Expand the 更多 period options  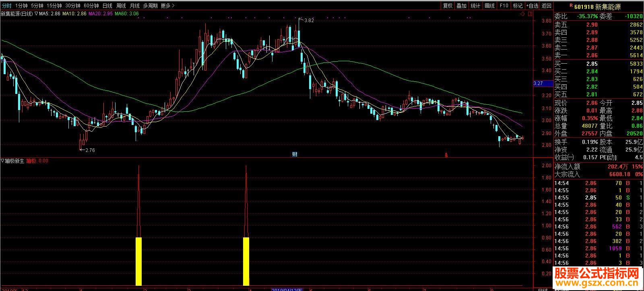[167, 6]
